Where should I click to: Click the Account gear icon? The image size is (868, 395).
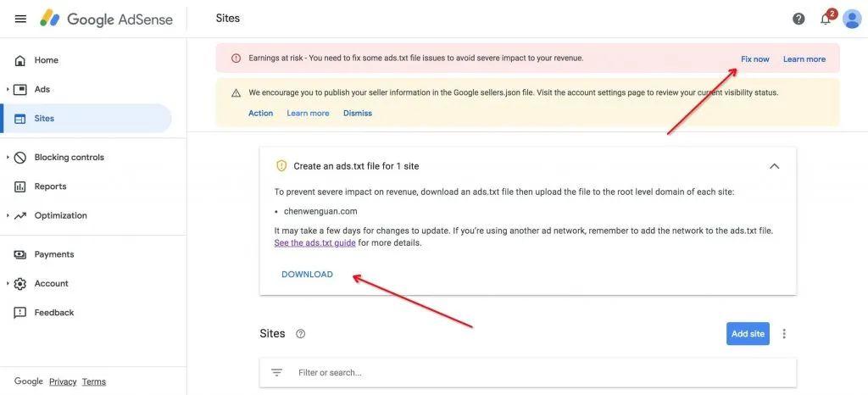click(20, 284)
